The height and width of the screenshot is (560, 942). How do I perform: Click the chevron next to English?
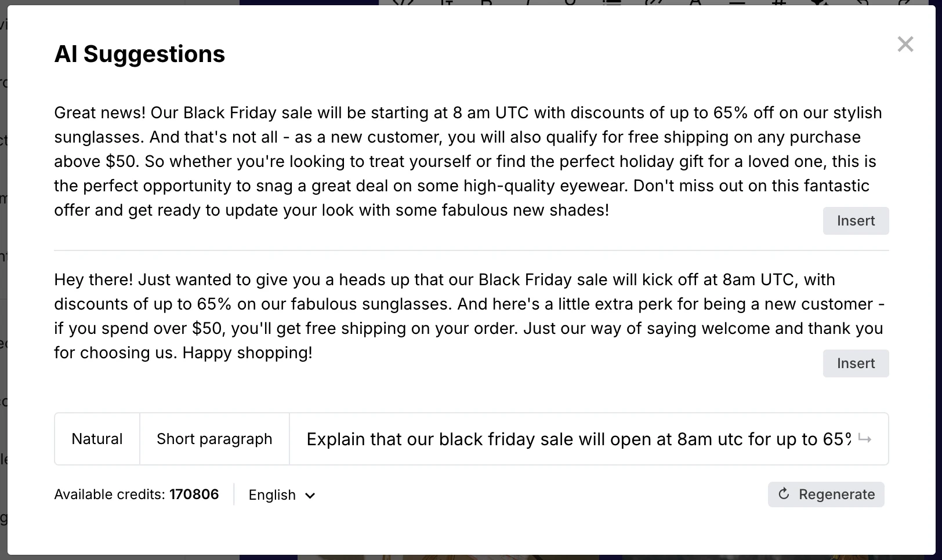310,496
